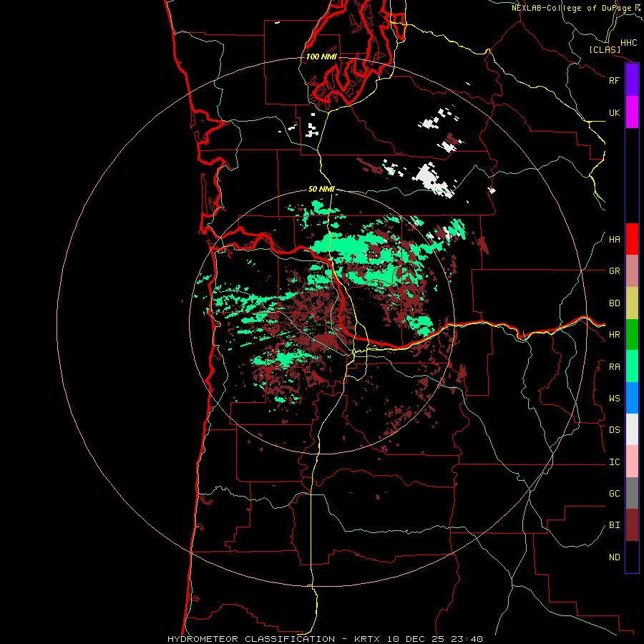Select the BD yellow legend swatch
This screenshot has width=644, height=644.
point(632,303)
